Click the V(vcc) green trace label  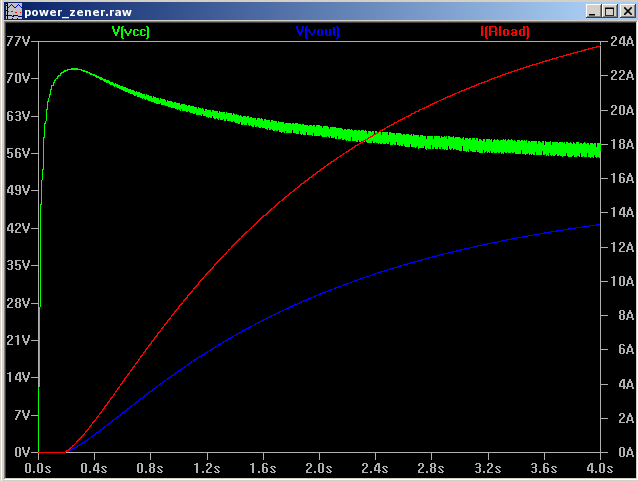tap(131, 32)
